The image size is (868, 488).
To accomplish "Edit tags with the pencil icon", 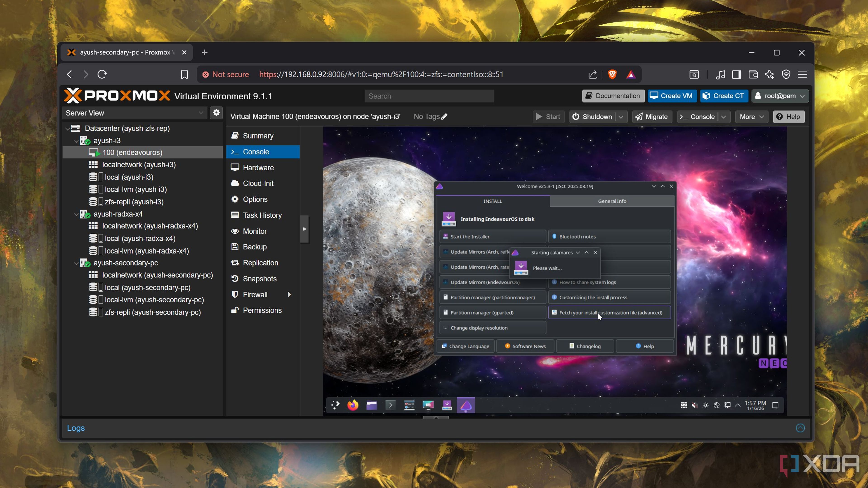I will [444, 117].
